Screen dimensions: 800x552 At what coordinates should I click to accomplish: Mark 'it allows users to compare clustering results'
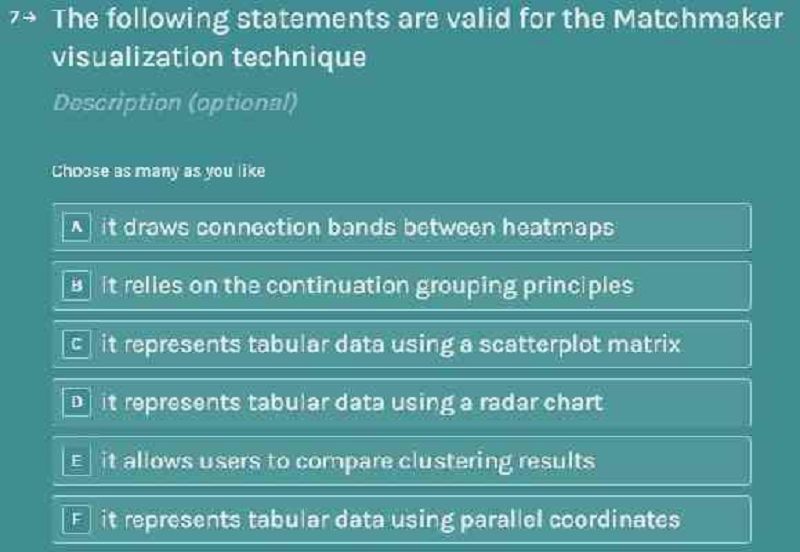click(402, 461)
